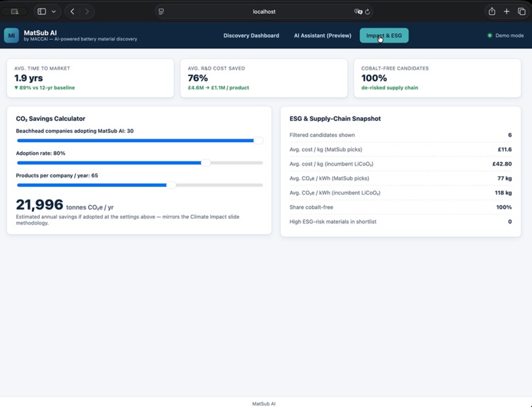Click the Beachhead companies slider
This screenshot has width=532, height=407.
click(x=140, y=141)
